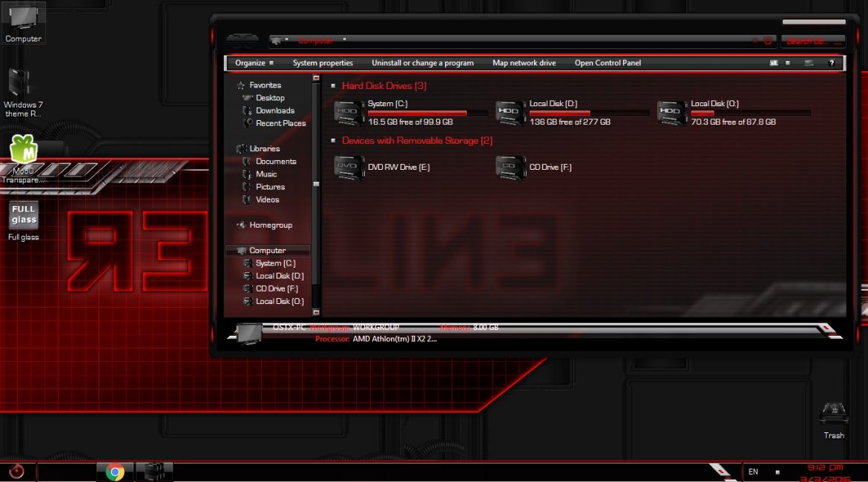868x482 pixels.
Task: Open the DVD RW Drive (E:) icon
Action: click(349, 168)
